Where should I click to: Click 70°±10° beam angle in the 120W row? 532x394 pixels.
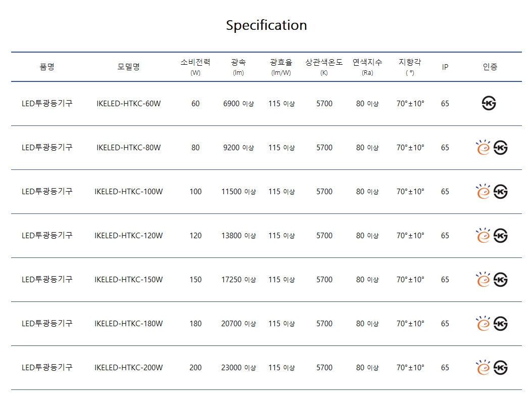click(x=411, y=236)
